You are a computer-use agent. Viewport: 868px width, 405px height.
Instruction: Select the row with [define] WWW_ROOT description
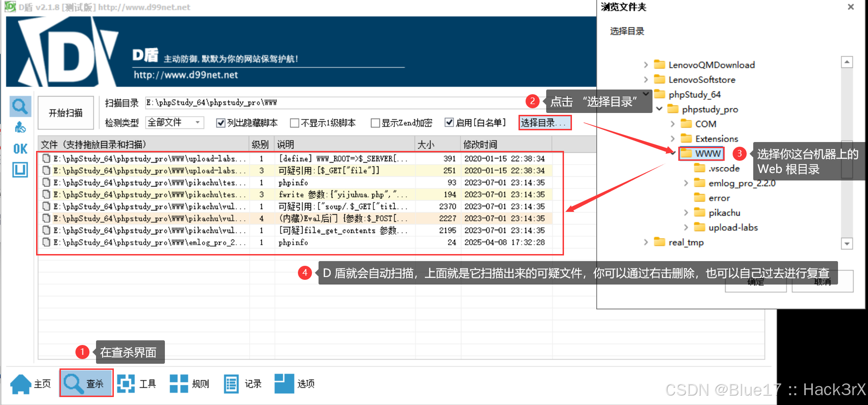pos(295,158)
